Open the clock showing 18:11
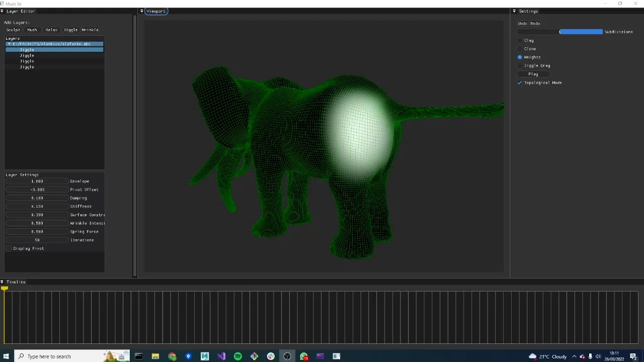 [x=614, y=356]
